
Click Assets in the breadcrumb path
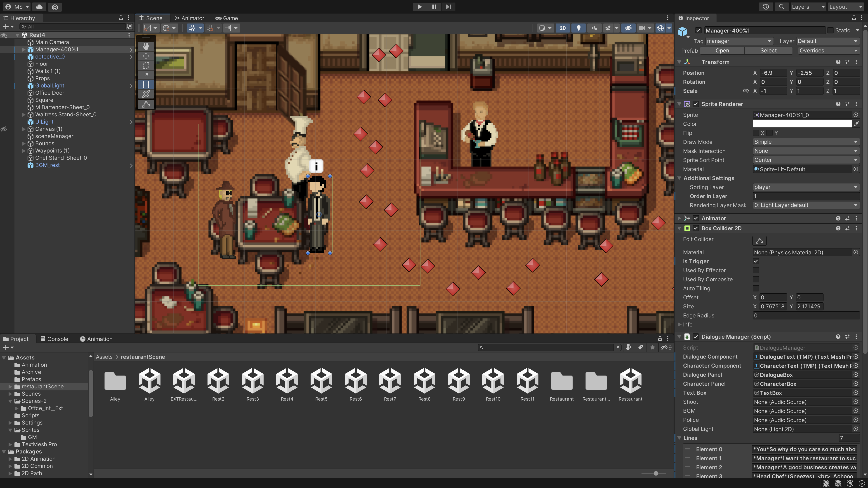104,357
